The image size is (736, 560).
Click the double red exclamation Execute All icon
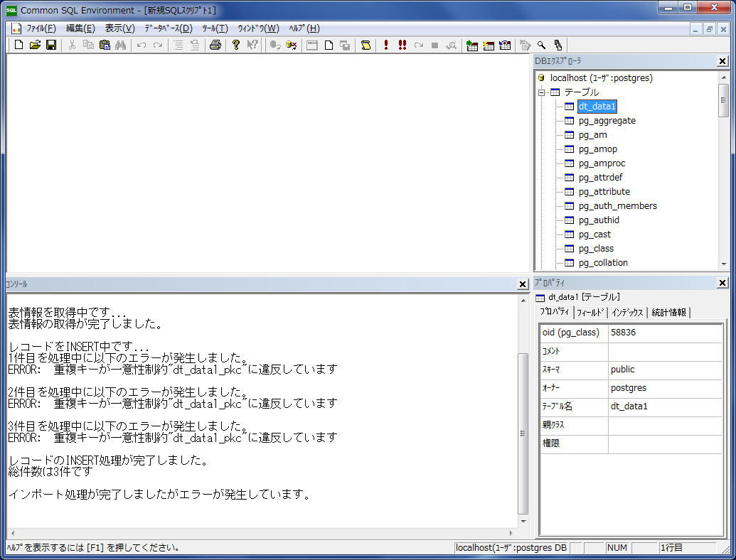(402, 45)
